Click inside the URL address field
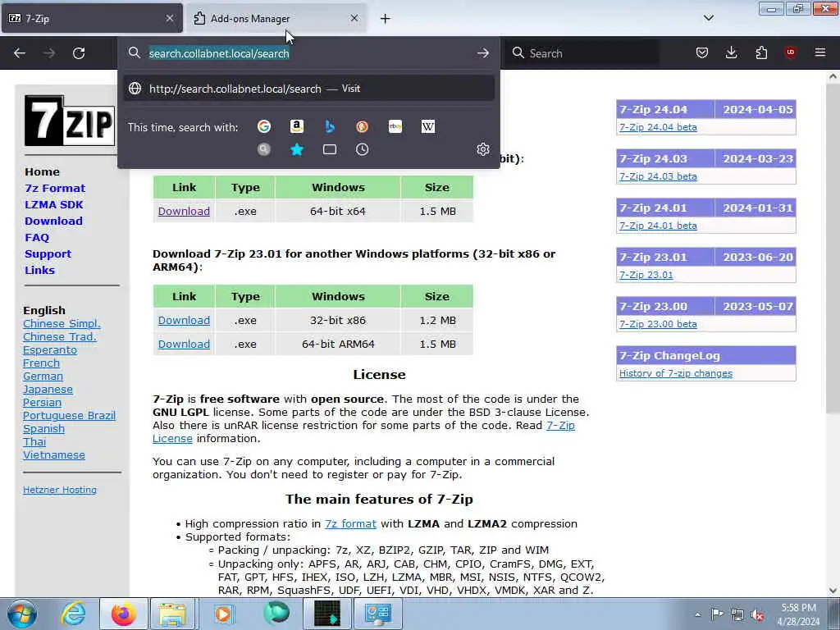The width and height of the screenshot is (840, 630). pos(308,53)
